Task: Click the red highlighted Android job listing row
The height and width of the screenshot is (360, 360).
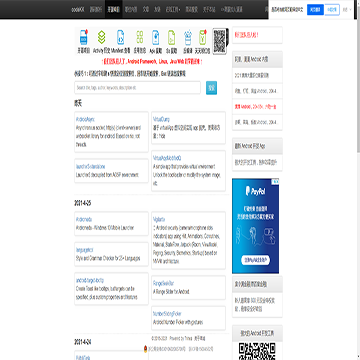Action: point(256,107)
